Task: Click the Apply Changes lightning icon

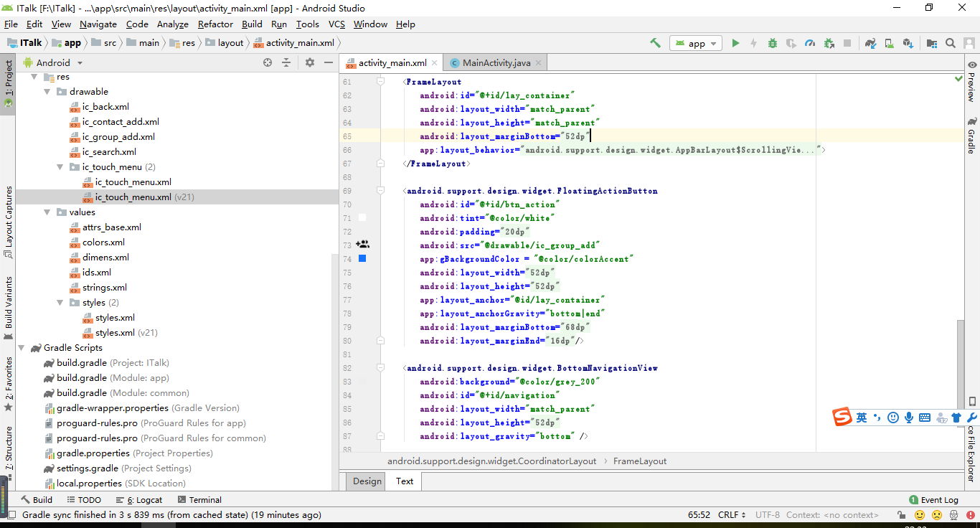Action: point(754,43)
